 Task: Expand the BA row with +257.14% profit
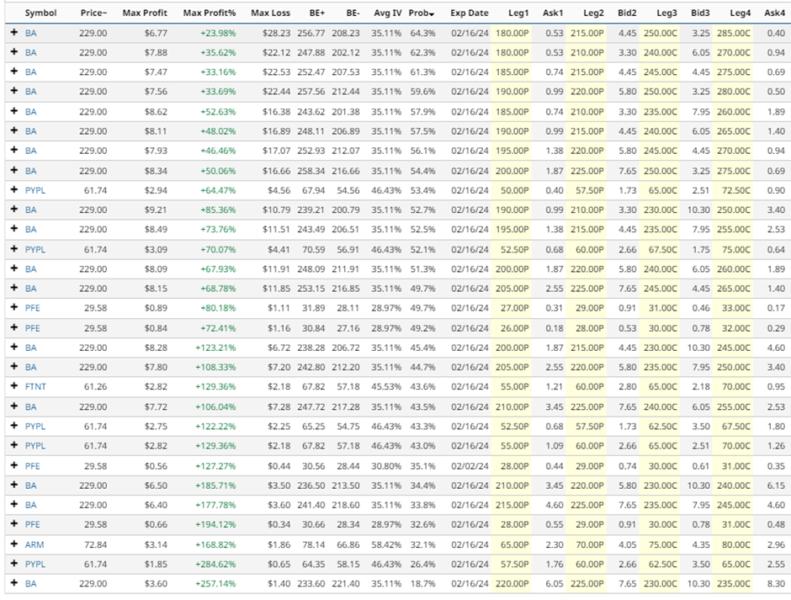(14, 583)
